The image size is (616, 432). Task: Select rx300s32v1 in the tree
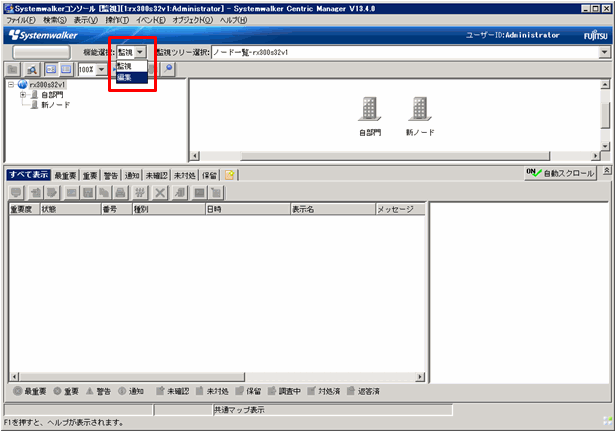point(47,84)
